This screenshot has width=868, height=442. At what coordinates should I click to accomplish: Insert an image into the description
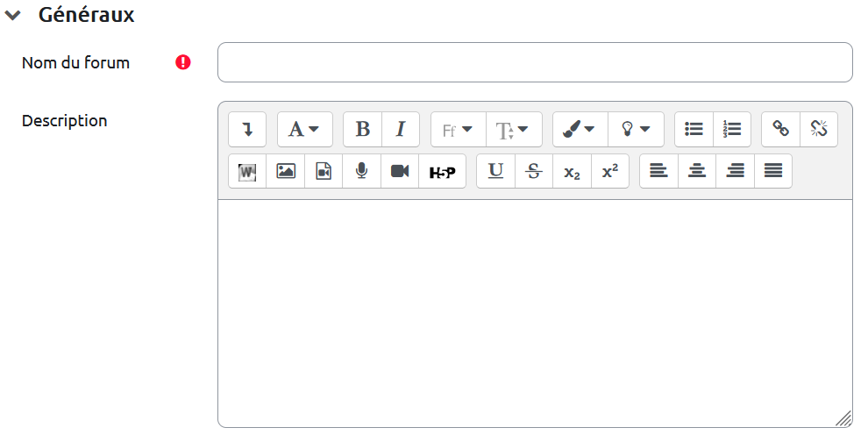coord(286,171)
